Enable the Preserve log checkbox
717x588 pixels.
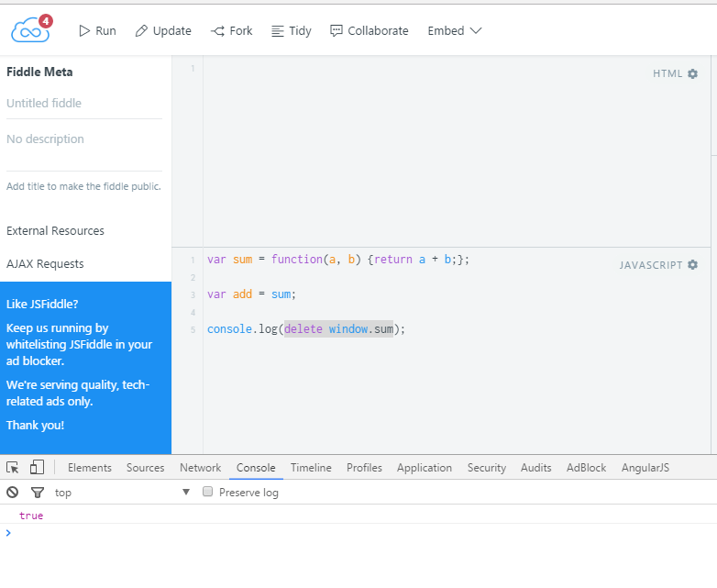[x=207, y=492]
